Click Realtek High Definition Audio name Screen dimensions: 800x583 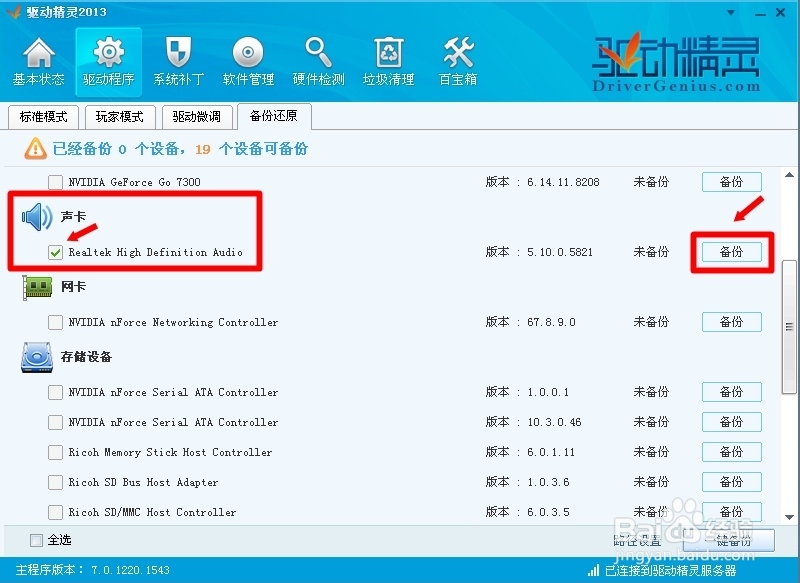156,252
